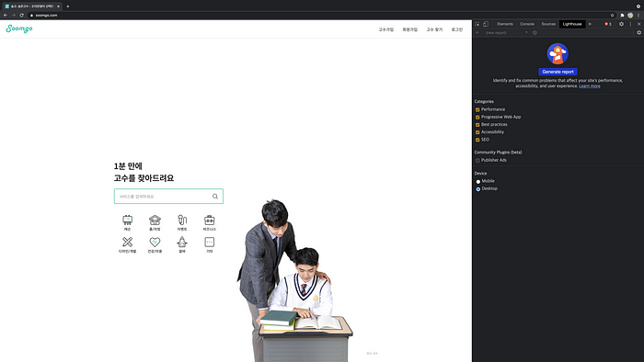Screen dimensions: 644x362
Task: Reload the page with the refresh icon
Action: (22, 16)
